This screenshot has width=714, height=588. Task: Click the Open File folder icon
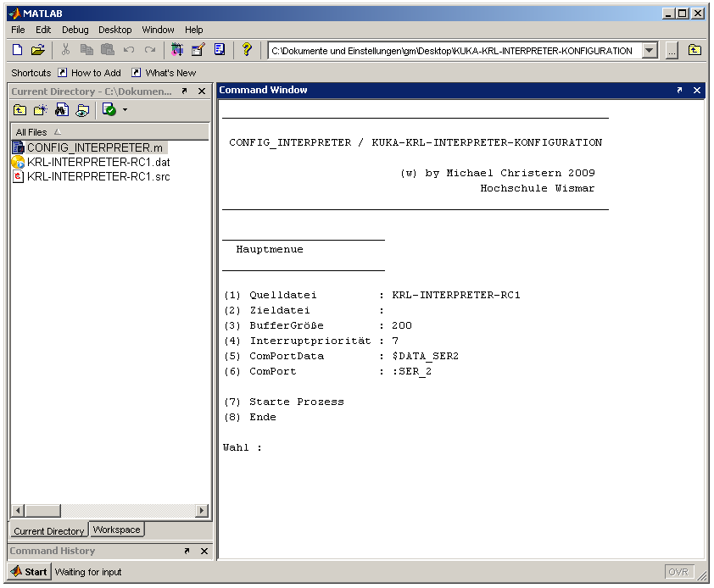point(37,50)
